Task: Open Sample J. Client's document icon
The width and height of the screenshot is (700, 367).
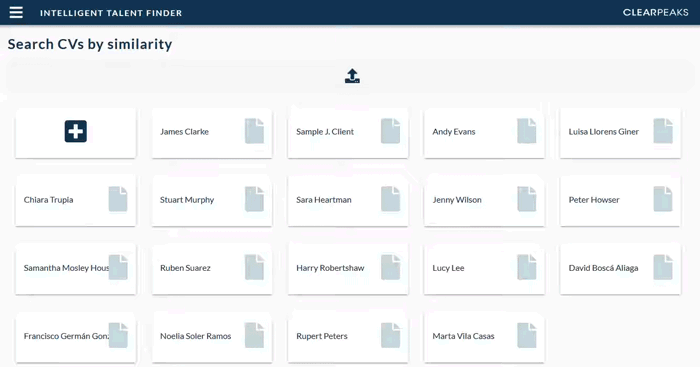Action: pyautogui.click(x=391, y=131)
